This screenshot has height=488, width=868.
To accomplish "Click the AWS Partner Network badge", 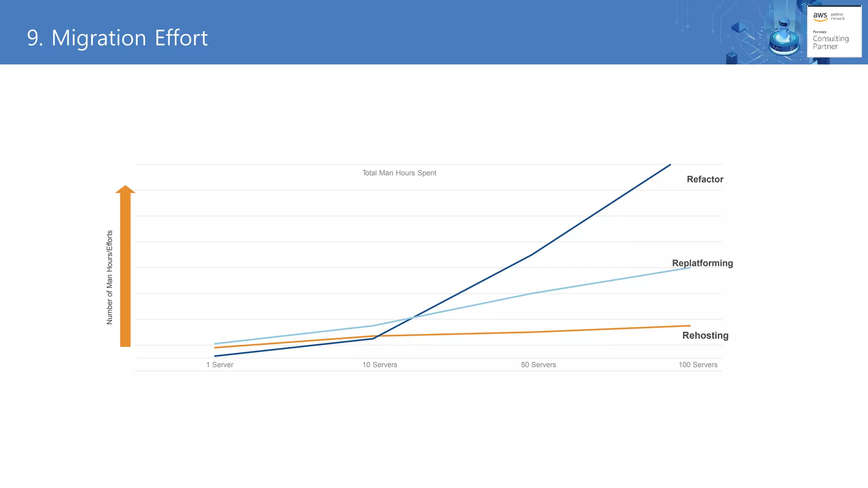I will point(834,31).
